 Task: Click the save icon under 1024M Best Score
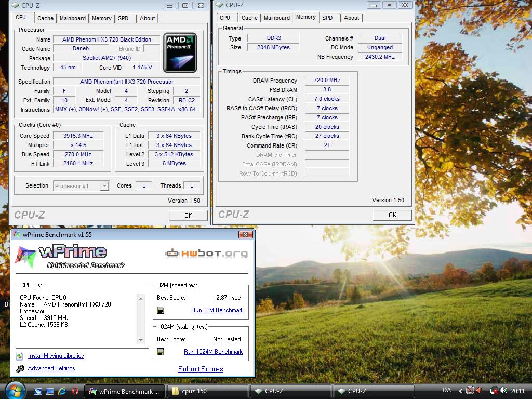161,352
